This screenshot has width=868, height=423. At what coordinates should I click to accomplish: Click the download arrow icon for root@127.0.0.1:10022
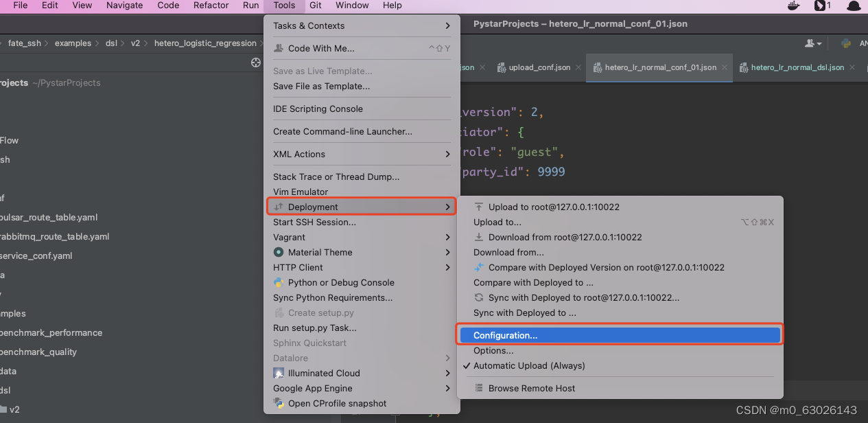pyautogui.click(x=479, y=237)
